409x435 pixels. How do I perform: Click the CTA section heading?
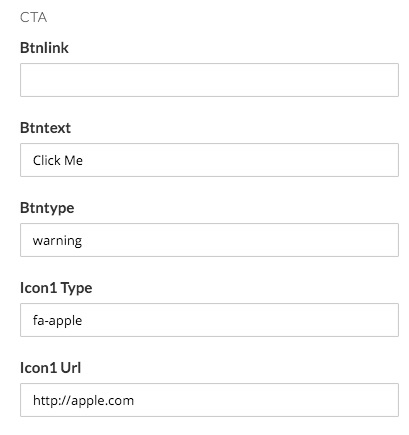[33, 17]
